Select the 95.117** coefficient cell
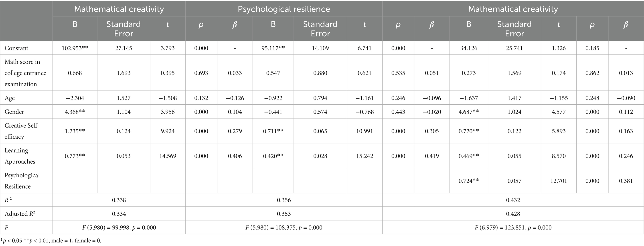This screenshot has width=644, height=246. 273,48
